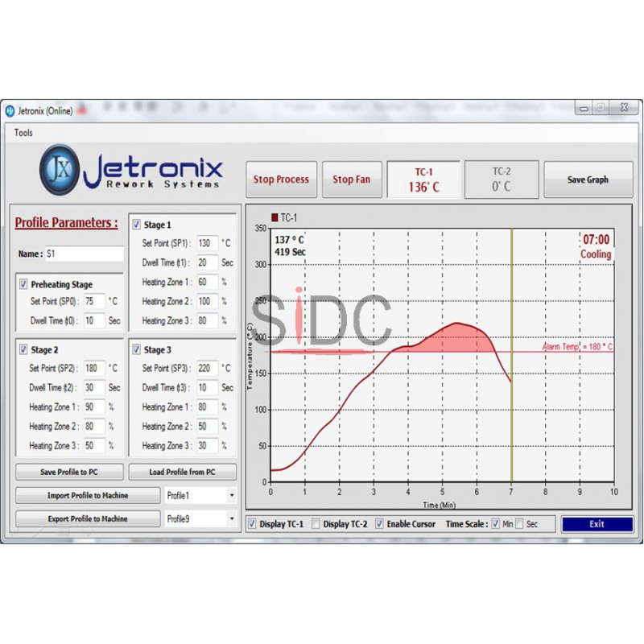Click Stage 3 Dwell Time t3 field
This screenshot has width=644, height=644.
[208, 388]
